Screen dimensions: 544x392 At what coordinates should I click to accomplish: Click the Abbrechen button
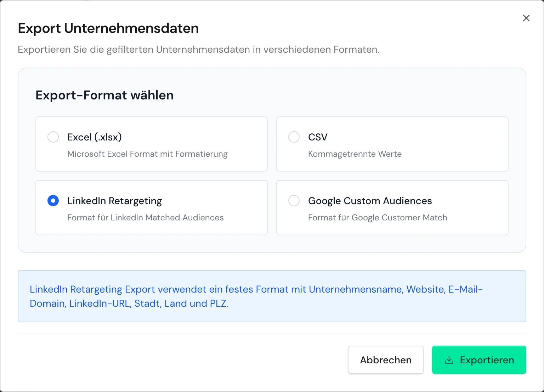click(x=386, y=360)
